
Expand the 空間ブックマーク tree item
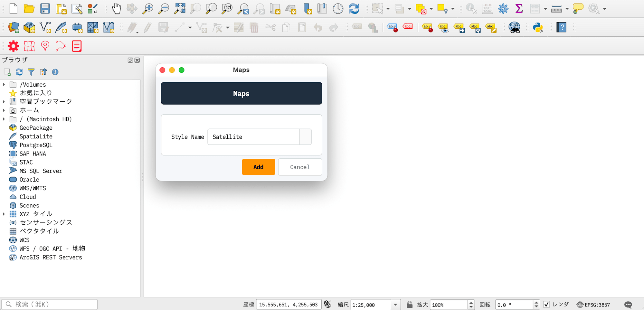coord(4,102)
